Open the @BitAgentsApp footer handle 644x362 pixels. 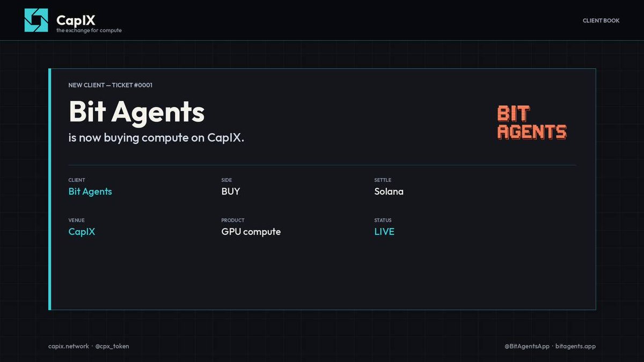click(527, 346)
